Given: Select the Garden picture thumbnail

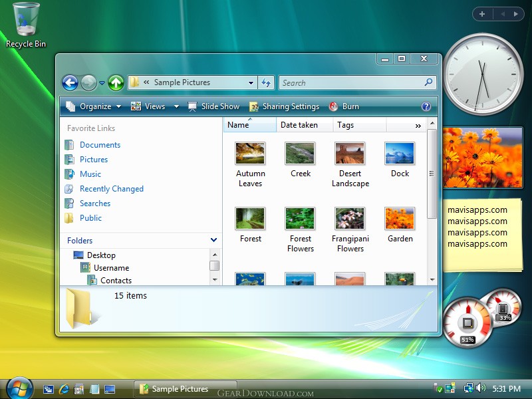Looking at the screenshot, I should coord(400,219).
